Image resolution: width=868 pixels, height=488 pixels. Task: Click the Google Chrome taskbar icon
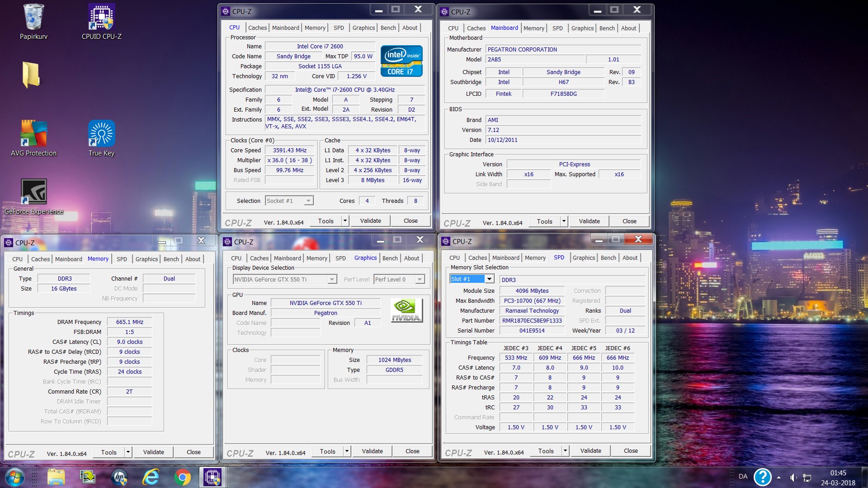pos(182,477)
